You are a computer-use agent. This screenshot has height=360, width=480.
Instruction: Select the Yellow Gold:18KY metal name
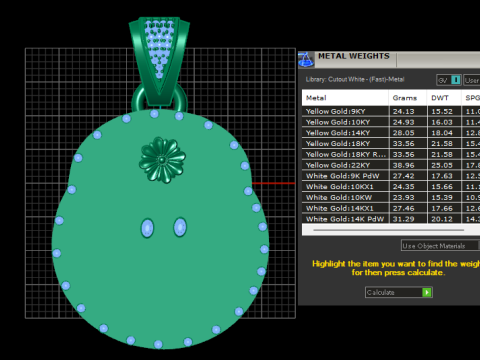338,144
